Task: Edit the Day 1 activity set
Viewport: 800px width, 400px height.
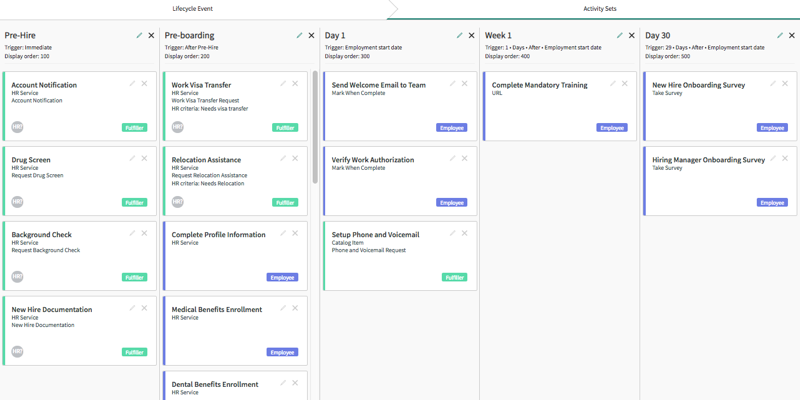Action: pos(460,35)
